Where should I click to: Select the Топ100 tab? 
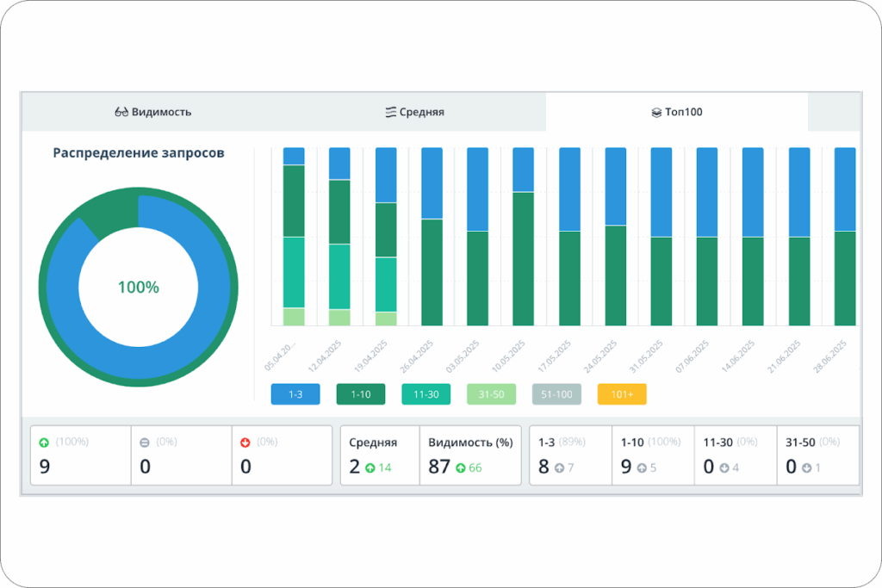click(677, 112)
